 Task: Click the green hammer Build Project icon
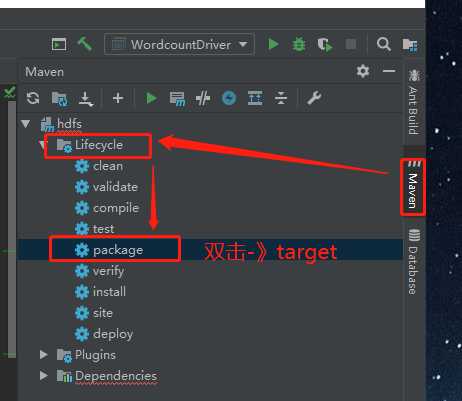click(x=85, y=44)
